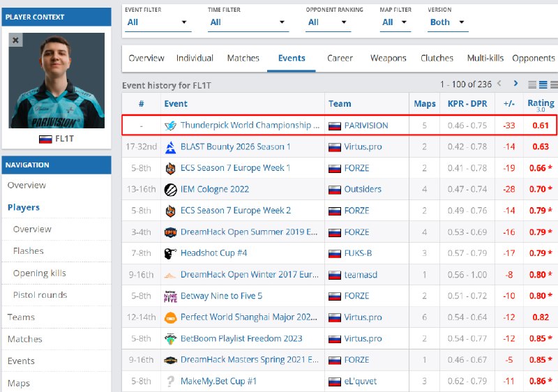Click the Headshot Cup #4 event icon
The height and width of the screenshot is (392, 558).
(170, 253)
